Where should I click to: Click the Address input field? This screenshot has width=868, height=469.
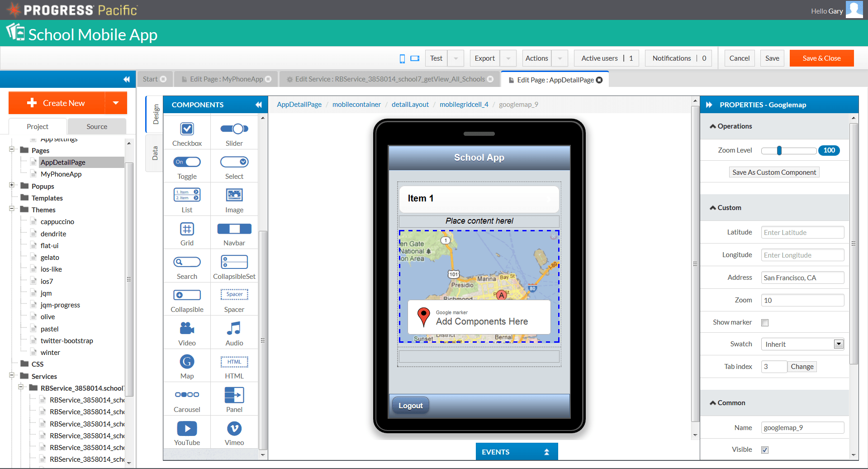click(802, 278)
